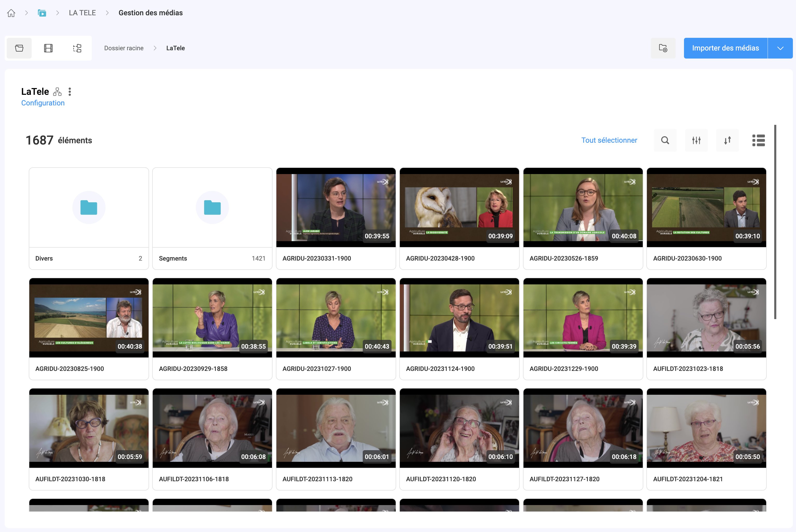This screenshot has width=796, height=532.
Task: Open the filter sliders icon
Action: (x=696, y=140)
